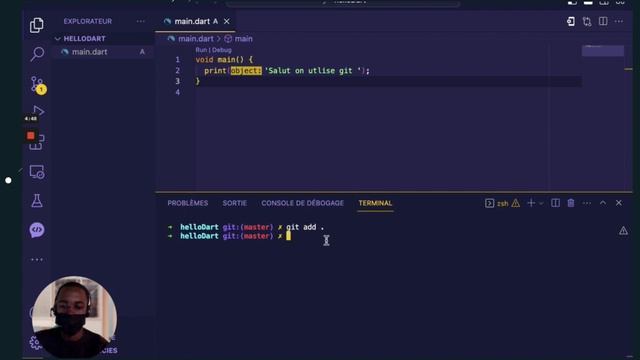Click the 'object:' parameter hint

coord(246,71)
